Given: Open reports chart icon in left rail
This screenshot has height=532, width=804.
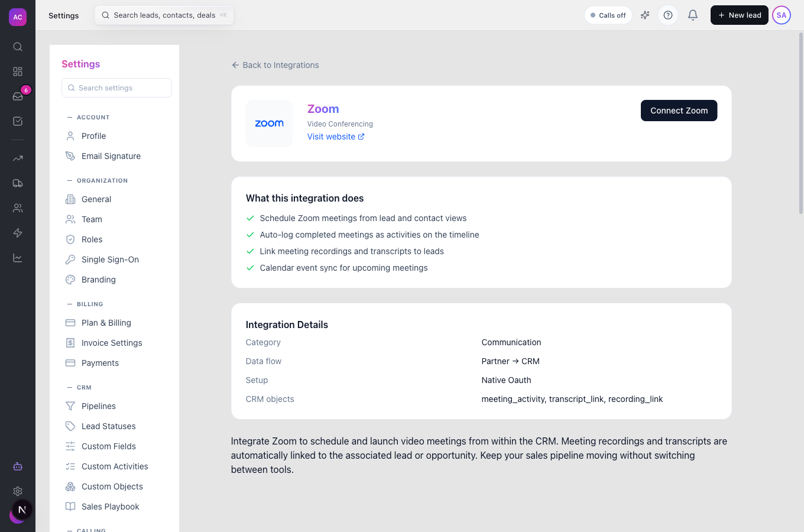Looking at the screenshot, I should 18,258.
